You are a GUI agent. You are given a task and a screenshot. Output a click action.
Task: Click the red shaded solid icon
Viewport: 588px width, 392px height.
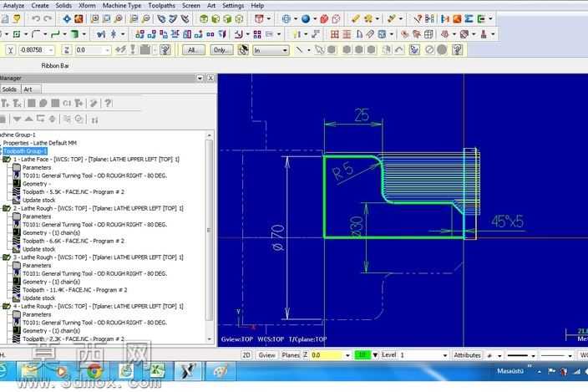[x=324, y=18]
